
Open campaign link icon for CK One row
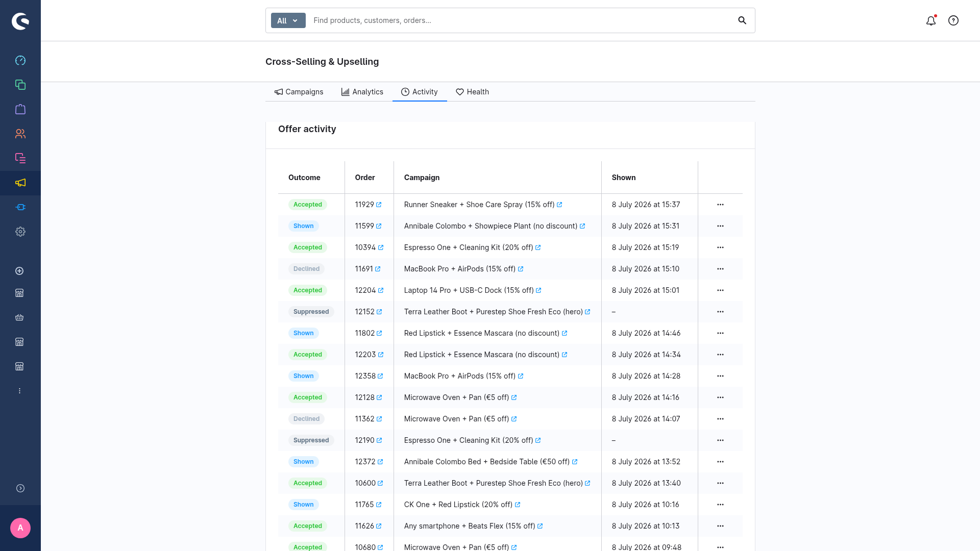click(518, 505)
